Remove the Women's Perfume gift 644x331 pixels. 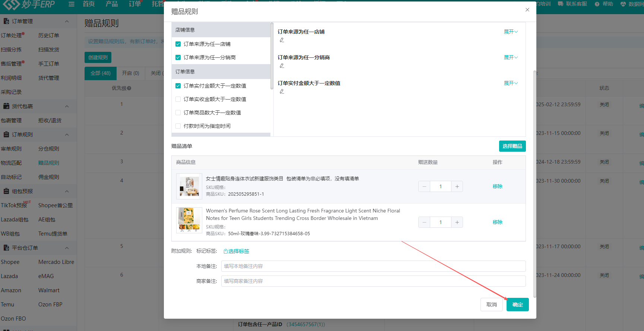(x=498, y=222)
